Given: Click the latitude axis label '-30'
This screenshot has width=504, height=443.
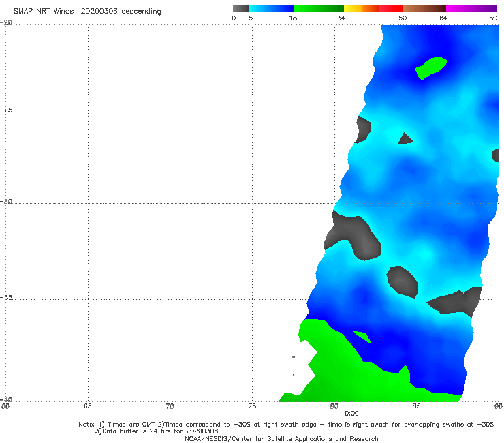Looking at the screenshot, I should [x=7, y=201].
